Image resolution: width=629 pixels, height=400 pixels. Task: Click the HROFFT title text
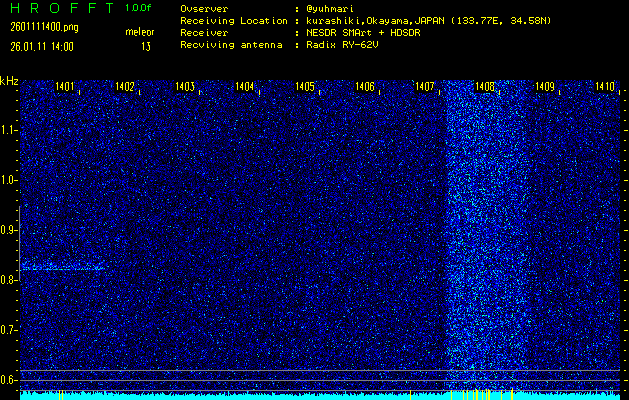[x=63, y=8]
